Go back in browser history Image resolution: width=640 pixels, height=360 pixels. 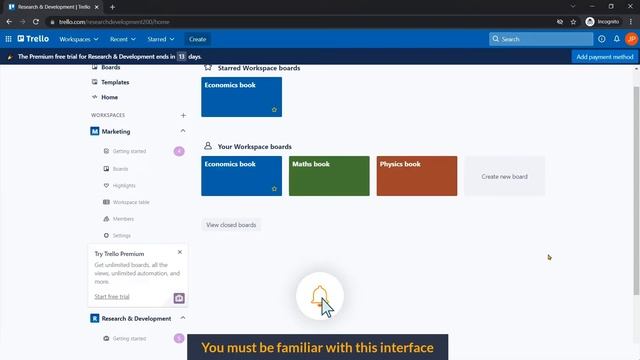9,22
